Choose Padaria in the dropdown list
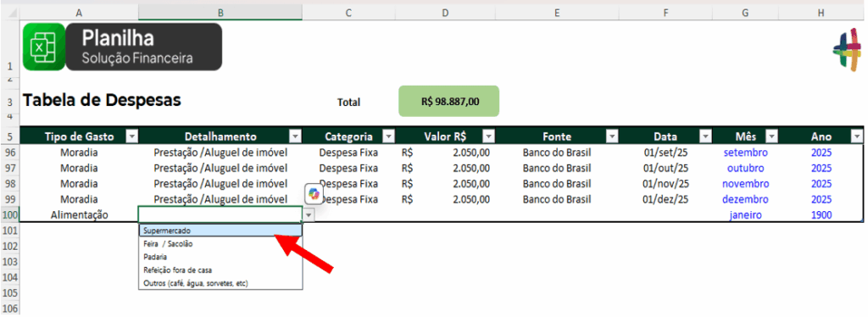 point(220,257)
